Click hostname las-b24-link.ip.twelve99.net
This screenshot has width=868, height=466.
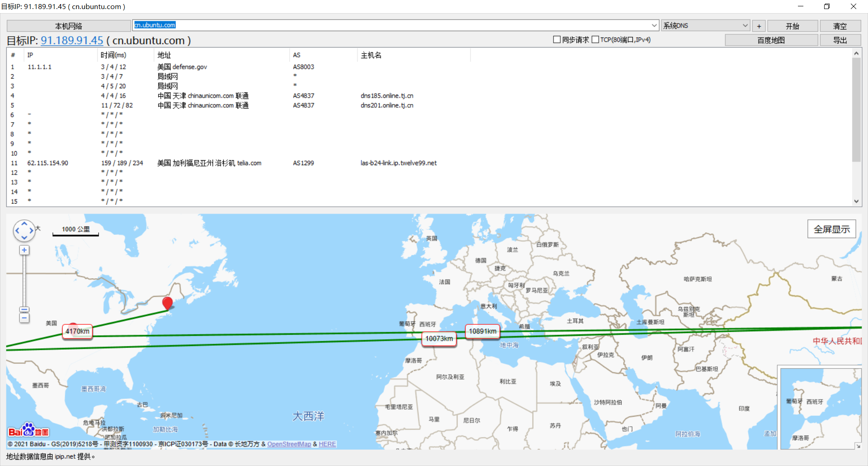[399, 163]
